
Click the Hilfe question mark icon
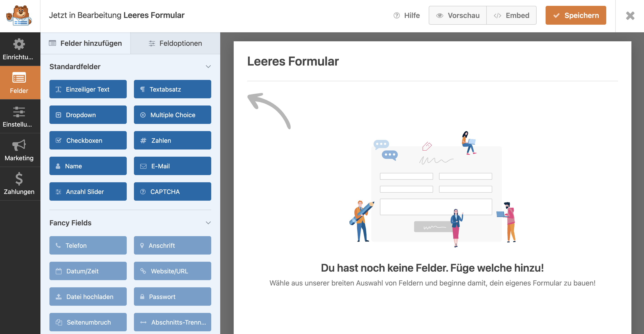[x=397, y=15]
